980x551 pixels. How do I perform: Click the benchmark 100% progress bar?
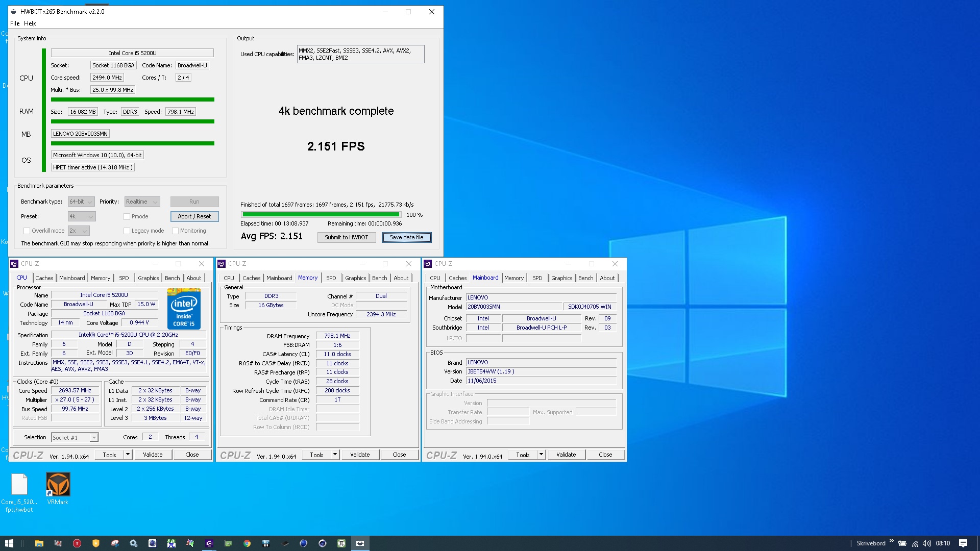(x=321, y=215)
